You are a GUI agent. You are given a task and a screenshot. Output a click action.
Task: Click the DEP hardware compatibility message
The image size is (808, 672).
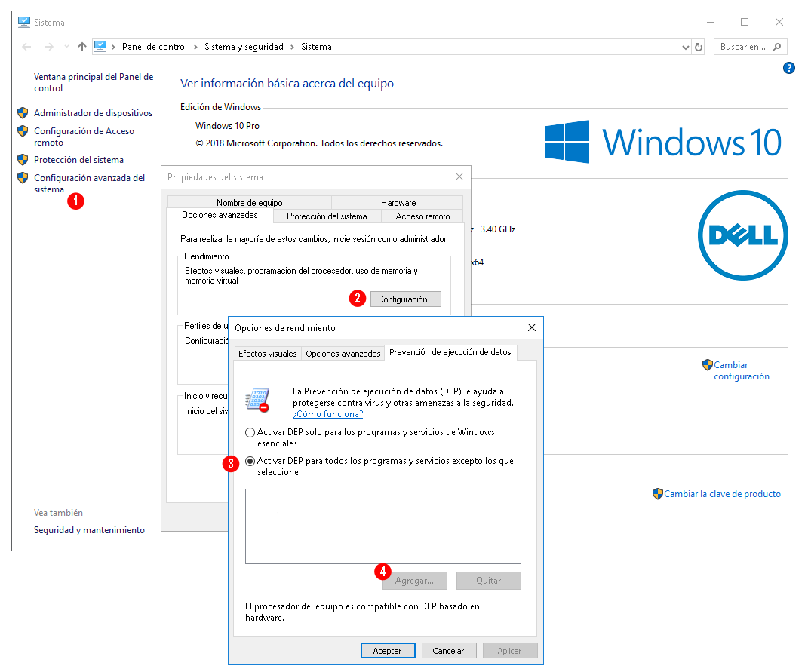pyautogui.click(x=362, y=612)
